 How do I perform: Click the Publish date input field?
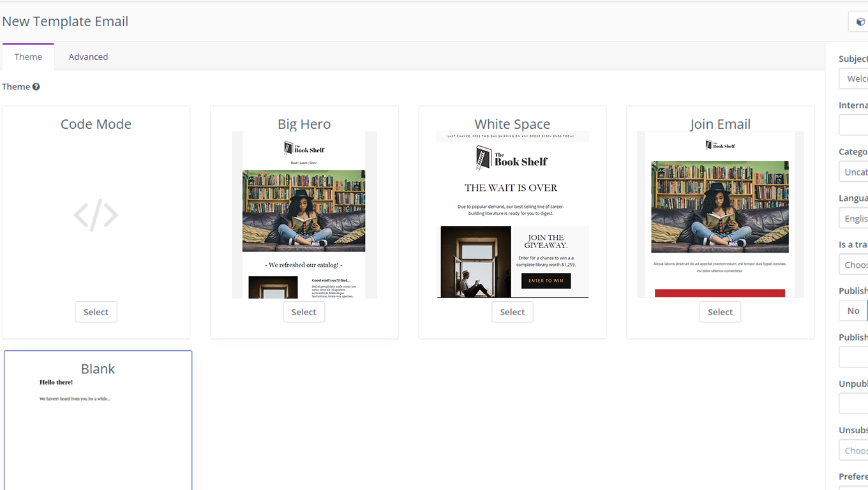click(853, 357)
